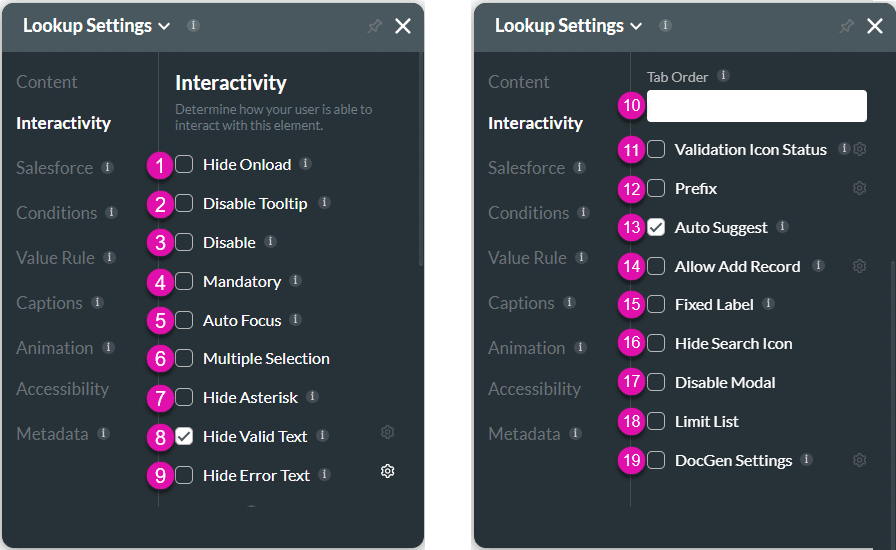Click gear icon next to Allow Add Record
The width and height of the screenshot is (896, 550).
859,266
